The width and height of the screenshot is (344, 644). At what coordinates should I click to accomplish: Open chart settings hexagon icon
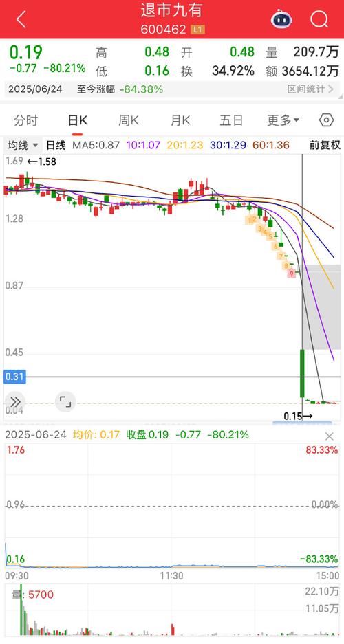(326, 120)
